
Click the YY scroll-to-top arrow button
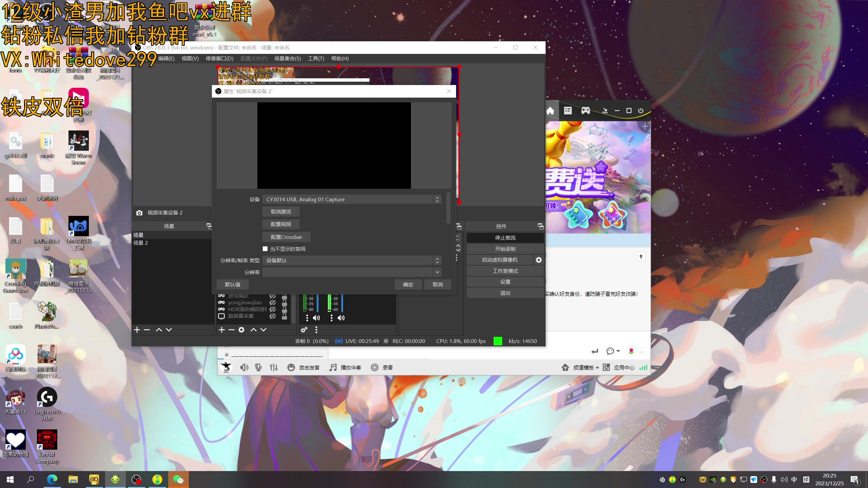click(641, 257)
